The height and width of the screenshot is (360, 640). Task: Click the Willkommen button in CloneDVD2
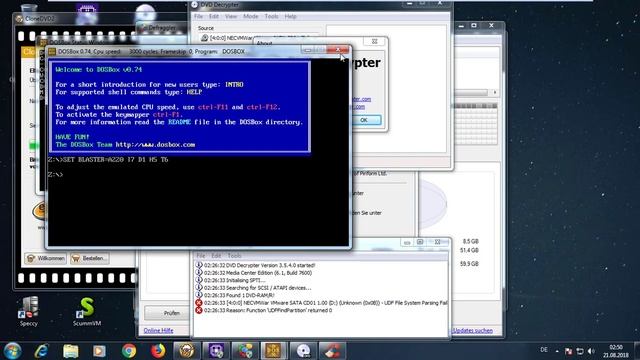tap(45, 258)
